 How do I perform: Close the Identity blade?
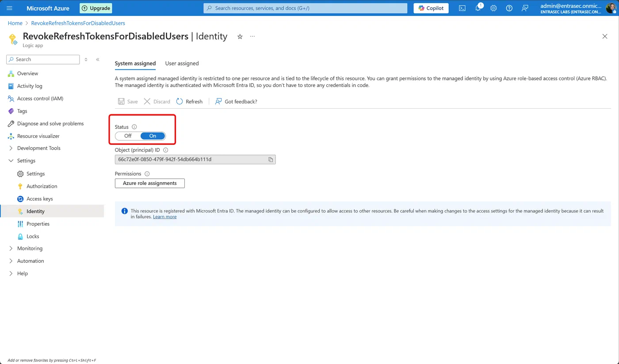[x=605, y=36]
